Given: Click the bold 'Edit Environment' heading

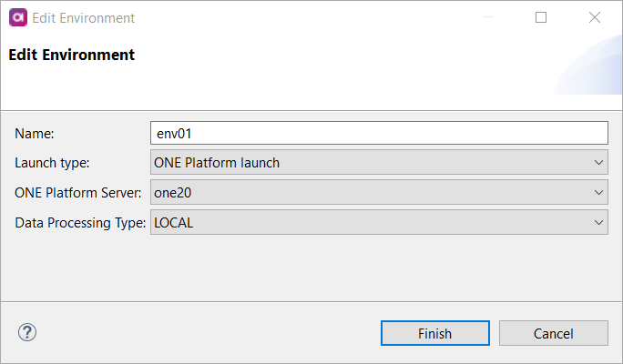Looking at the screenshot, I should [72, 55].
